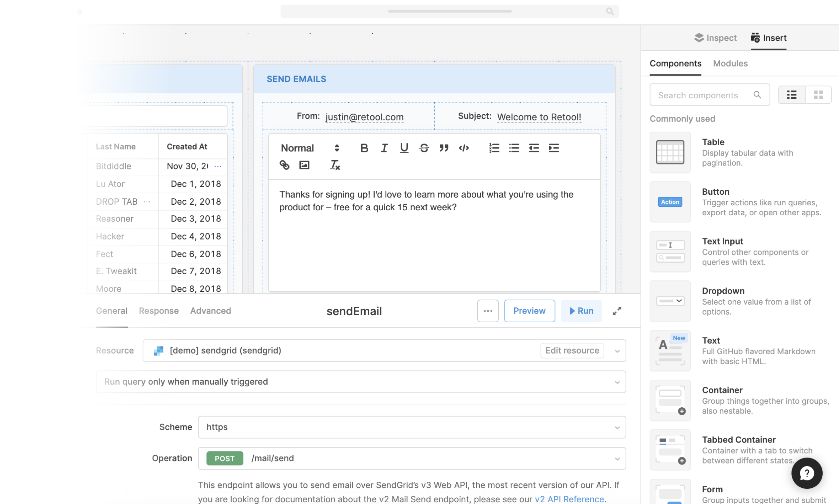839x504 pixels.
Task: Click the magnifier in Search components
Action: tap(757, 95)
